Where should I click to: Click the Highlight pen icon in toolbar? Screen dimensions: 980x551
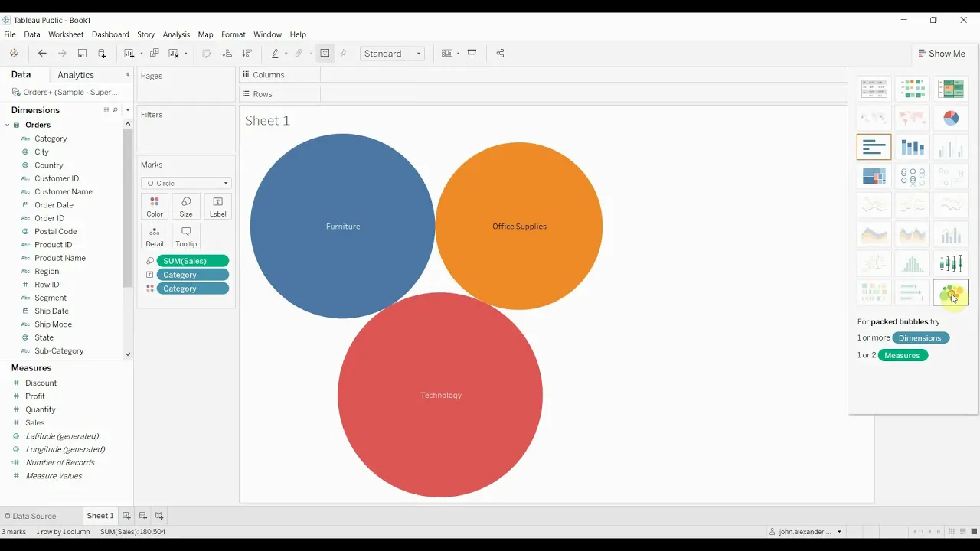275,54
